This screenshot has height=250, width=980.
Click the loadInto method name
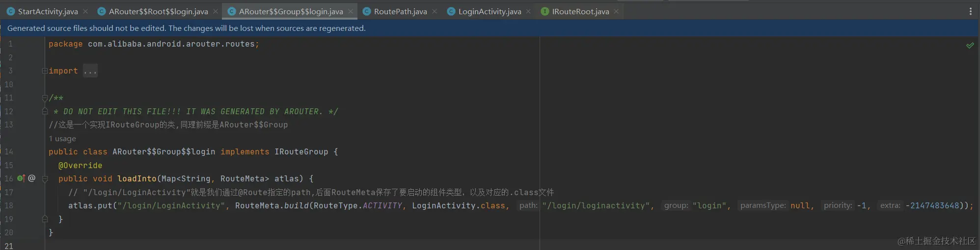click(x=136, y=179)
